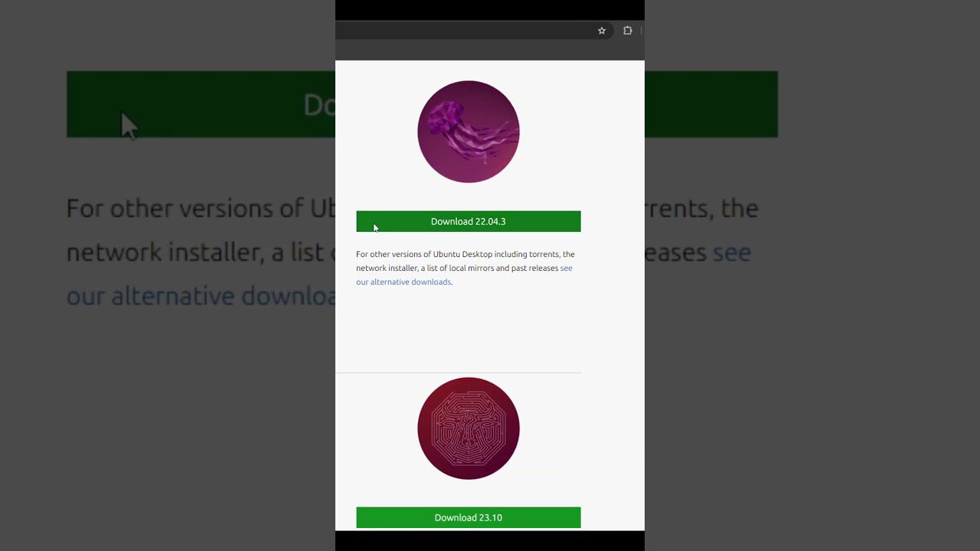Click blurred 'network installer, a list' background text
Image resolution: width=980 pixels, height=551 pixels.
(x=201, y=252)
